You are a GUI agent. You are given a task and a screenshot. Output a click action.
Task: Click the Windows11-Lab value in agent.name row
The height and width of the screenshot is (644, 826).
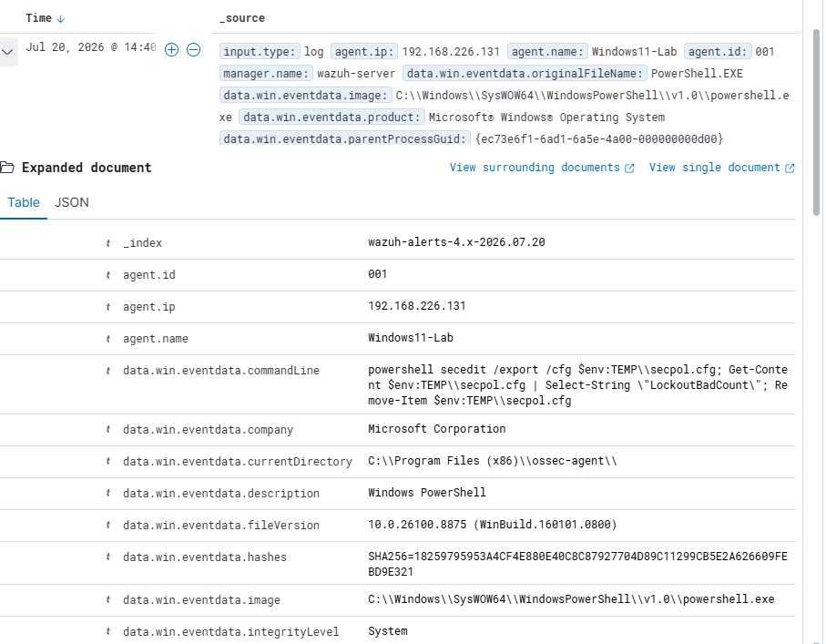pos(411,338)
